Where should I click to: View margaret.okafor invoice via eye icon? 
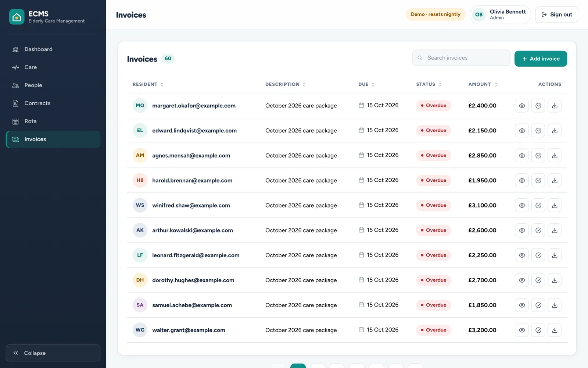[522, 106]
